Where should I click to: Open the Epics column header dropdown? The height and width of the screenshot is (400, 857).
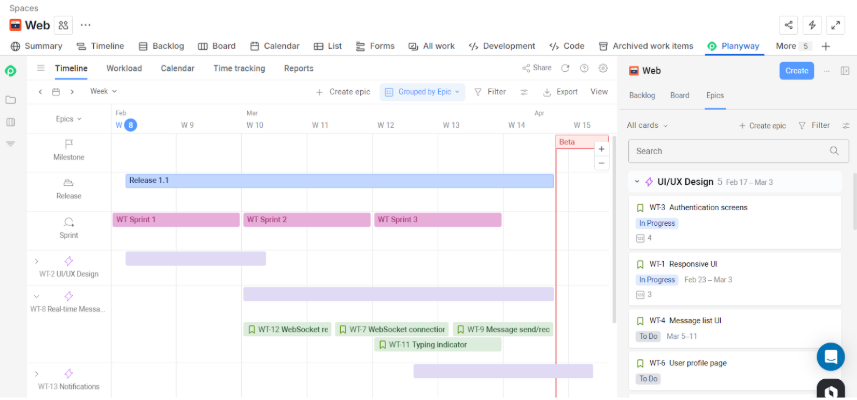coord(68,119)
